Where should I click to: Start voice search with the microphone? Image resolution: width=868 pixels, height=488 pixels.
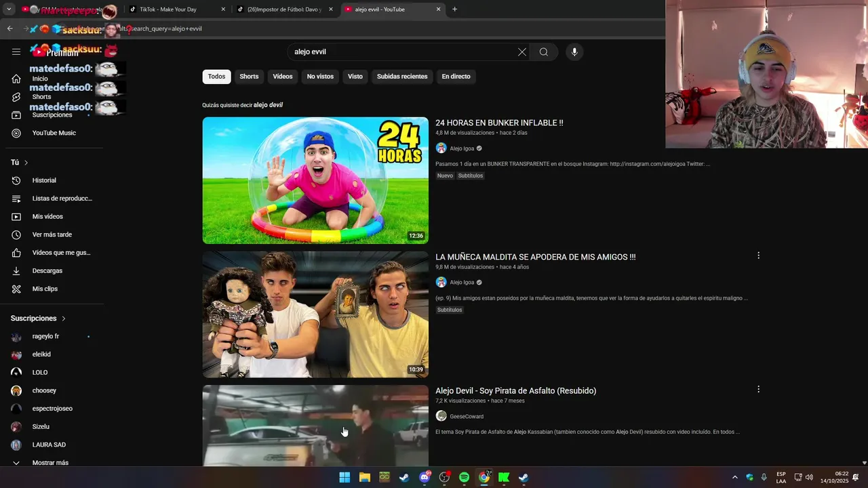tap(574, 52)
